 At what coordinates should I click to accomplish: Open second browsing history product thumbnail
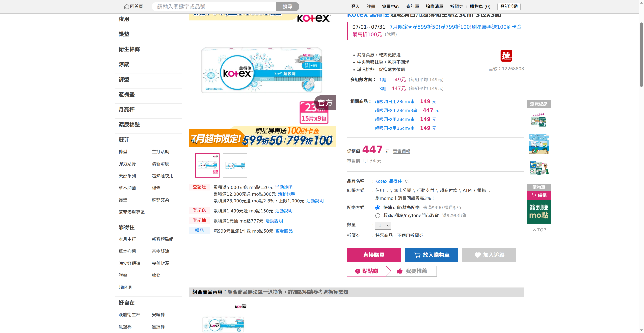(539, 144)
